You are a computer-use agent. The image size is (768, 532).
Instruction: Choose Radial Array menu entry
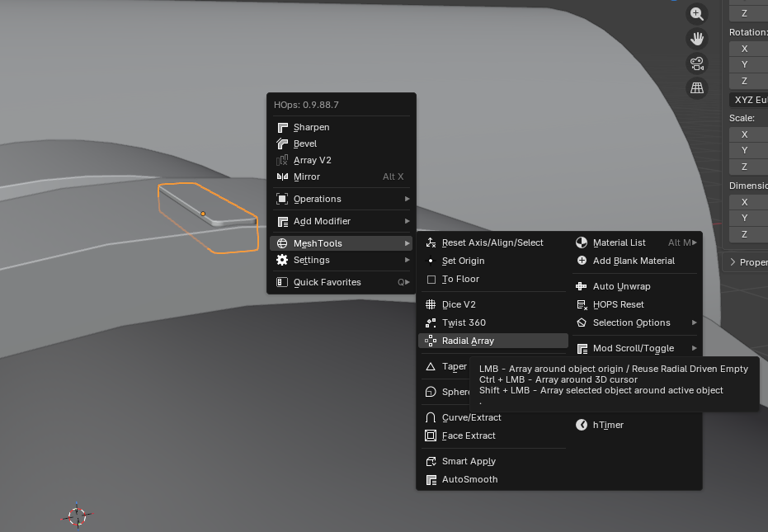pos(493,341)
